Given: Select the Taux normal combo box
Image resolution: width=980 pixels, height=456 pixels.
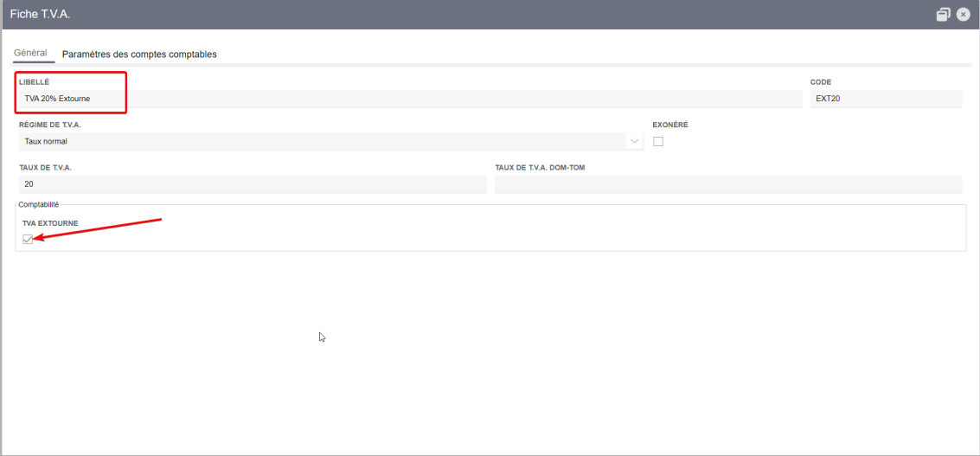Looking at the screenshot, I should pyautogui.click(x=331, y=141).
